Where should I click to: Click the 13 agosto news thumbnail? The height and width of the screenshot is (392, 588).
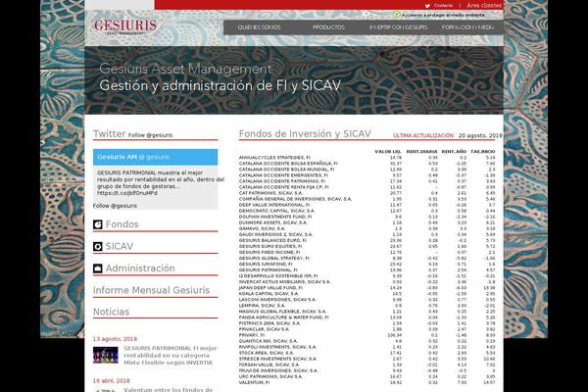pos(106,355)
